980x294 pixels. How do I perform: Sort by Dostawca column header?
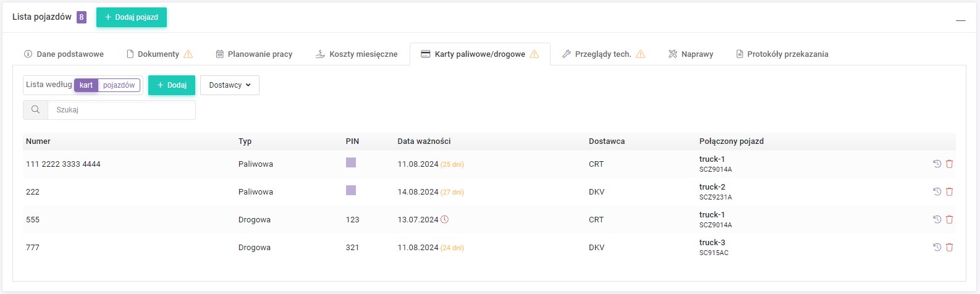click(607, 141)
